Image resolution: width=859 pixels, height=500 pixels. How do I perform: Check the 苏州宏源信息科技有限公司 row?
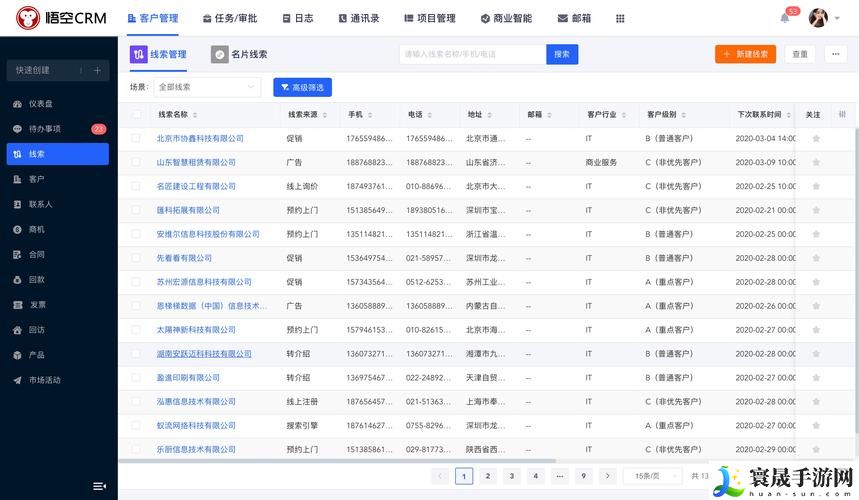coord(136,282)
